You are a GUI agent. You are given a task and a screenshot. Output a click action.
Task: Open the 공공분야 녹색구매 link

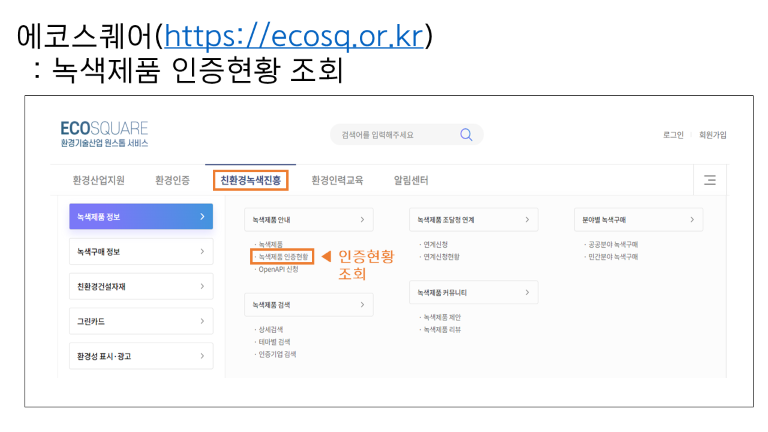[613, 244]
